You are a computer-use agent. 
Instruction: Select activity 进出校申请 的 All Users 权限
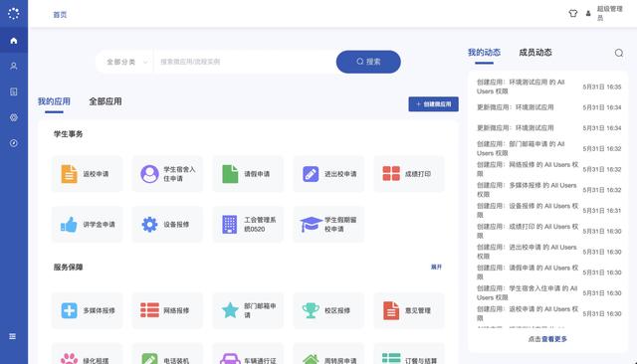548,252
